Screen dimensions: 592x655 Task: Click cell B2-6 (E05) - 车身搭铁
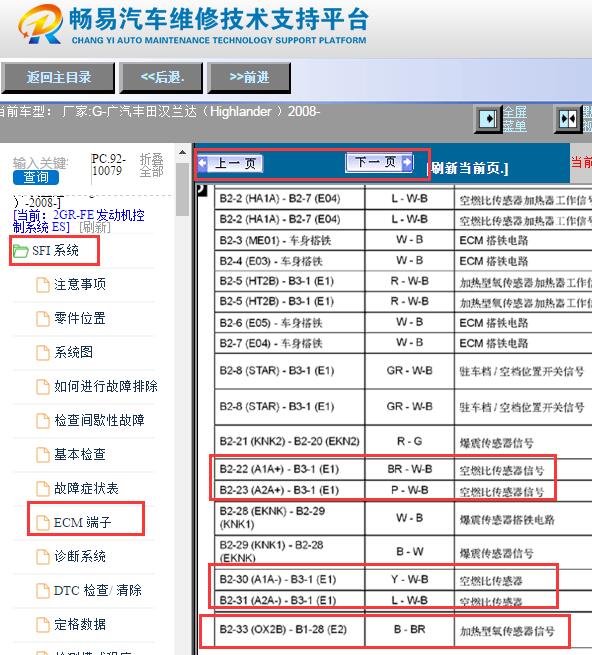(290, 323)
